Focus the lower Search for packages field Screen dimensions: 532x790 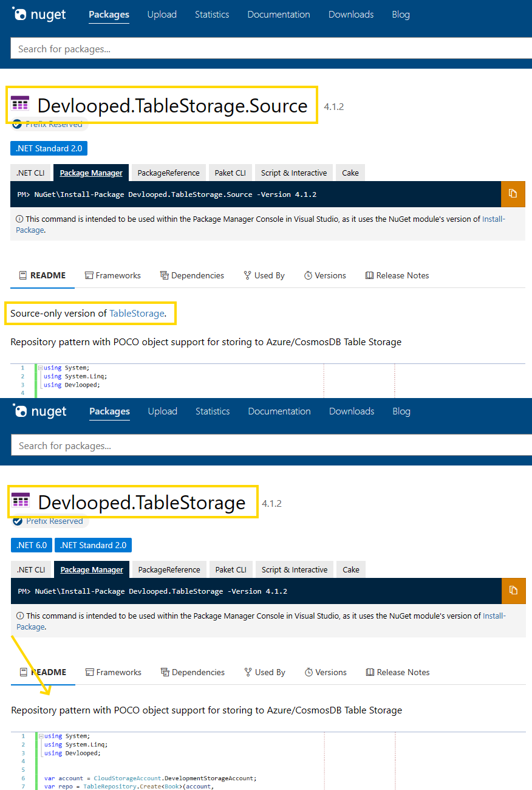coord(271,445)
